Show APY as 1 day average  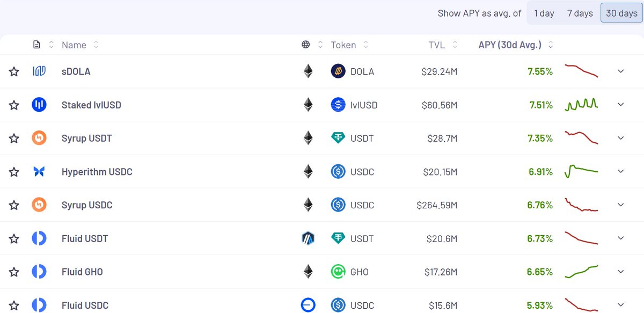click(x=544, y=13)
